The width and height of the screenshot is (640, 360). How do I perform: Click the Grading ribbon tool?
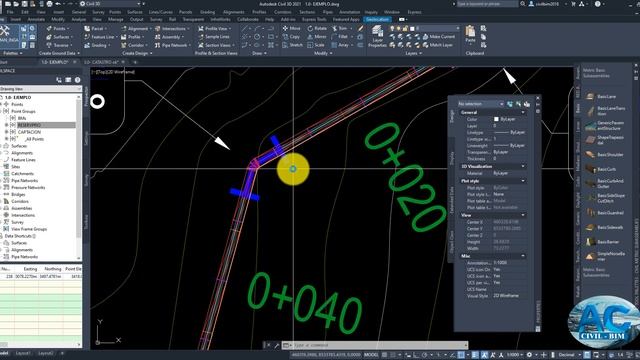tap(96, 45)
